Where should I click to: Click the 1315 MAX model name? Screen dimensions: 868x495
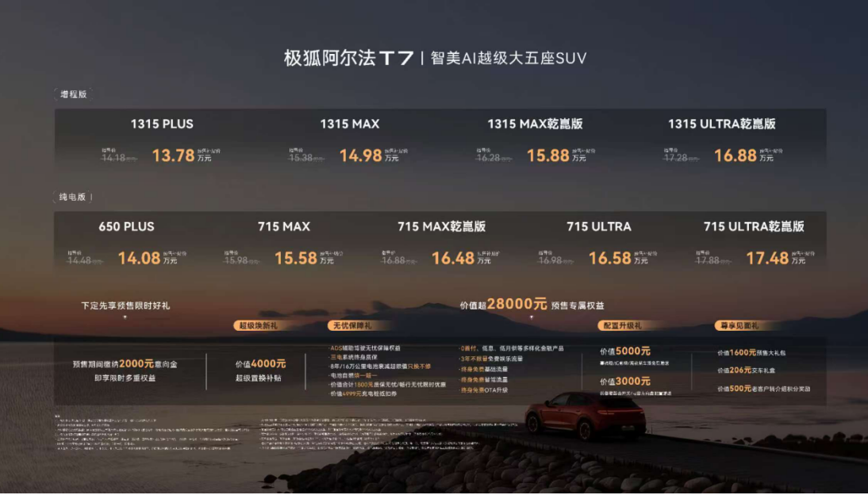(x=350, y=124)
